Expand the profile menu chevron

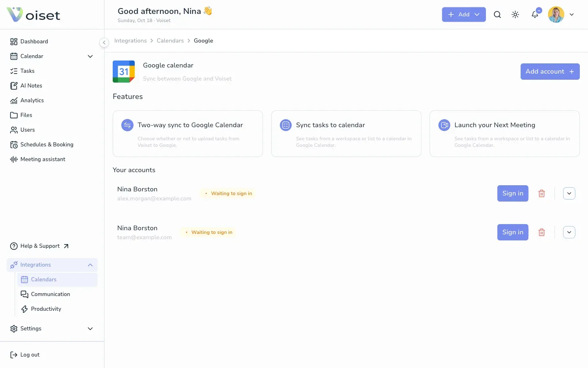(572, 15)
